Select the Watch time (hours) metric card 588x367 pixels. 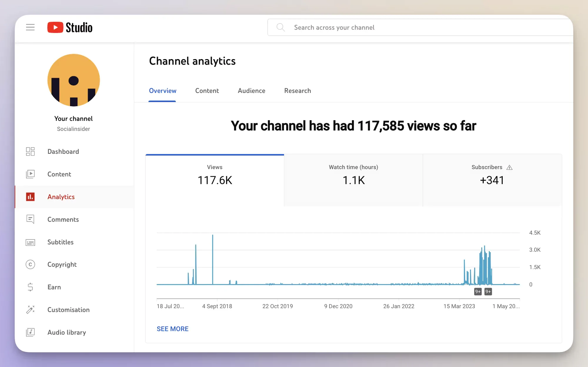[353, 180]
